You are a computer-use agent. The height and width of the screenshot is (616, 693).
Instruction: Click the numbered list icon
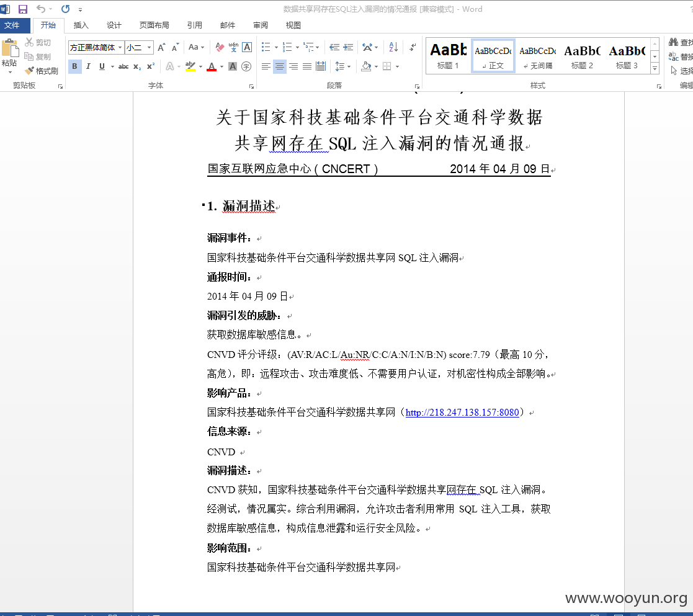(287, 47)
